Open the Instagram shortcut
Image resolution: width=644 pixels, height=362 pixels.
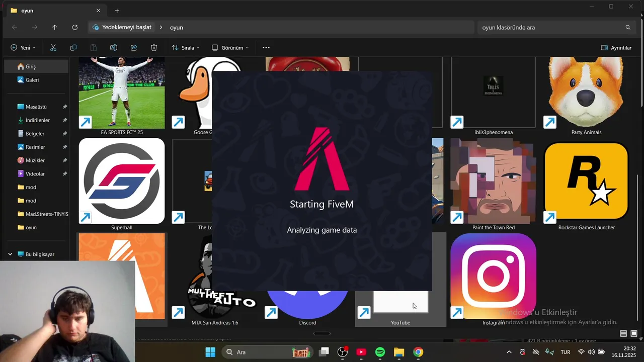pyautogui.click(x=493, y=280)
